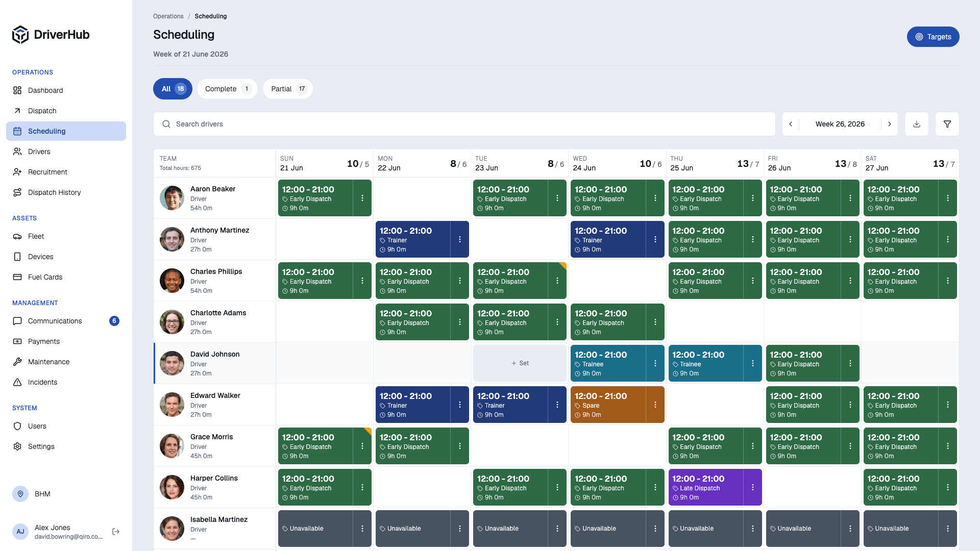The height and width of the screenshot is (551, 980).
Task: Open menu on Charlotte Adams' Wednesday shift
Action: click(655, 322)
